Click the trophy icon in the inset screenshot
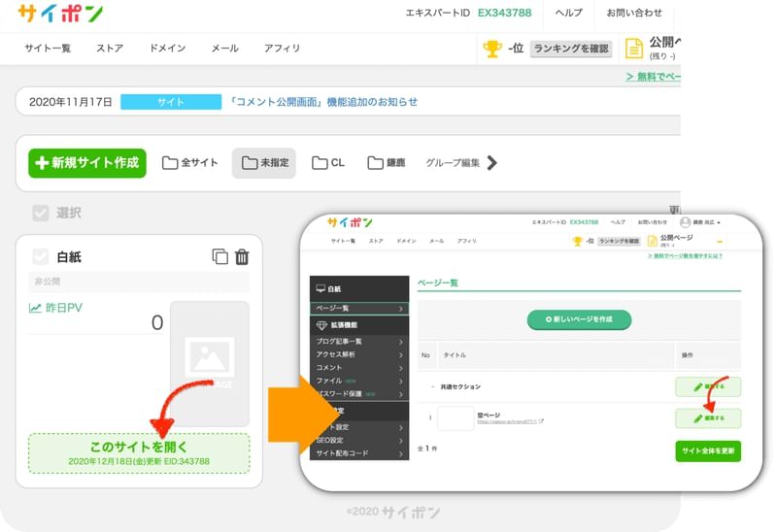777x532 pixels. pyautogui.click(x=577, y=241)
